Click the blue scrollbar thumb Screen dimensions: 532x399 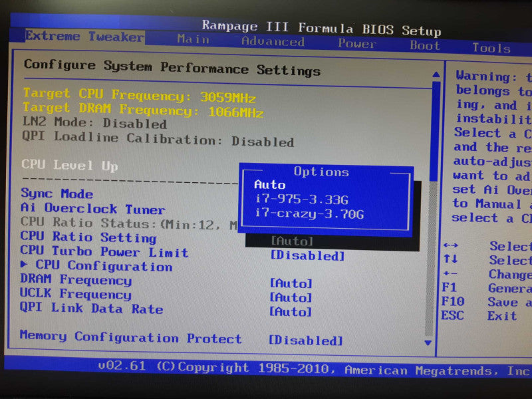436,132
